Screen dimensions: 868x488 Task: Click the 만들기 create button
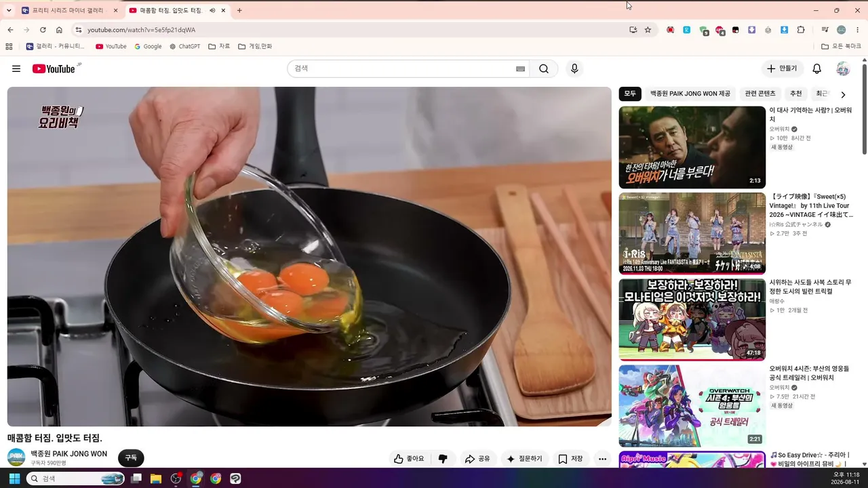pos(782,68)
